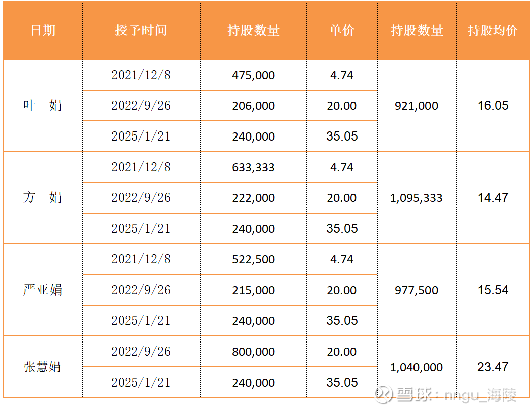Select the 授予时间 header cell
The width and height of the screenshot is (532, 411).
[141, 31]
